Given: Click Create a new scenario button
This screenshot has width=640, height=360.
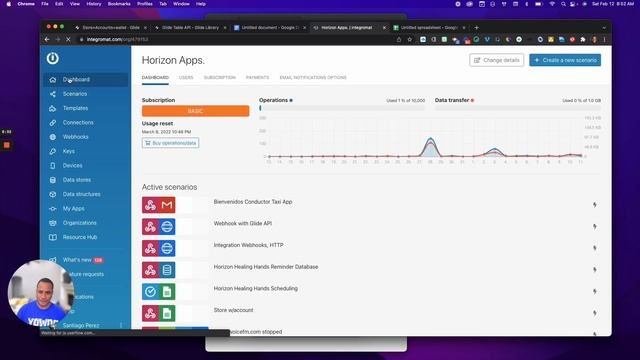Looking at the screenshot, I should pos(565,60).
